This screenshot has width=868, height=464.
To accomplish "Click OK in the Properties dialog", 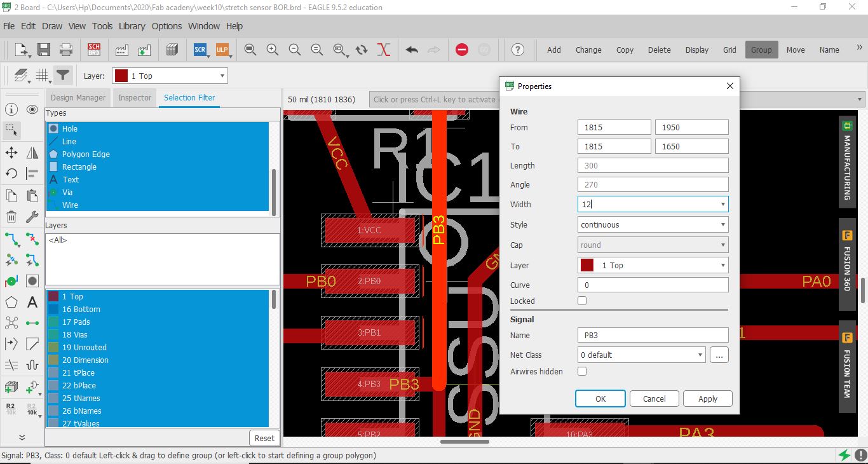I will coord(600,399).
